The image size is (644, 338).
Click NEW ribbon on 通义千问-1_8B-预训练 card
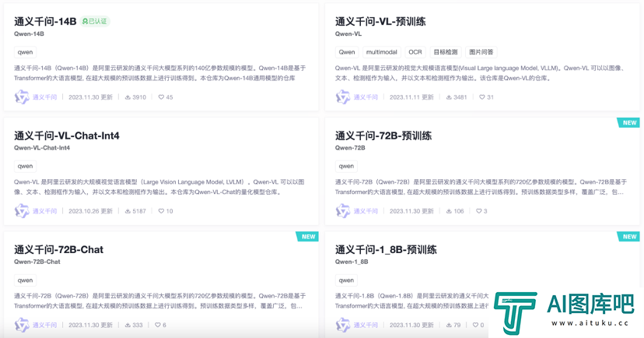(x=628, y=237)
